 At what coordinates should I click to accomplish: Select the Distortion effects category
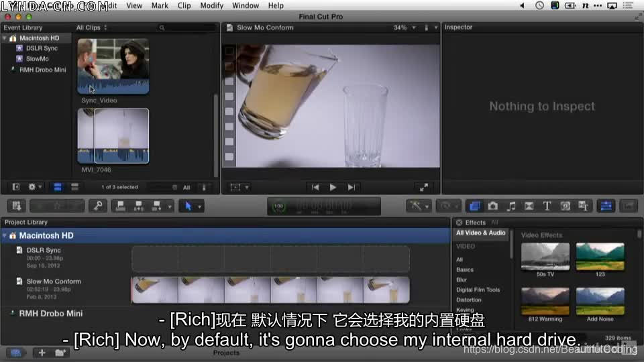click(x=469, y=300)
